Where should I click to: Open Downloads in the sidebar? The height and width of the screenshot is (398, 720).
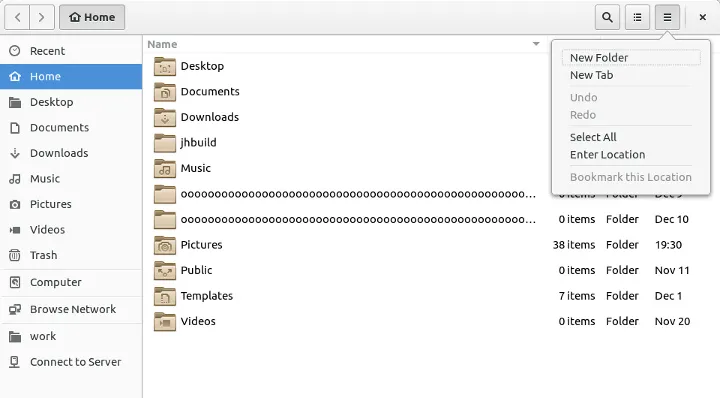[x=71, y=153]
